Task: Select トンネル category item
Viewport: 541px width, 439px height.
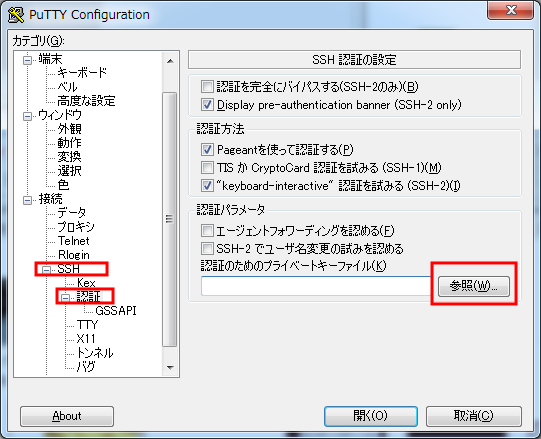Action: pos(95,353)
